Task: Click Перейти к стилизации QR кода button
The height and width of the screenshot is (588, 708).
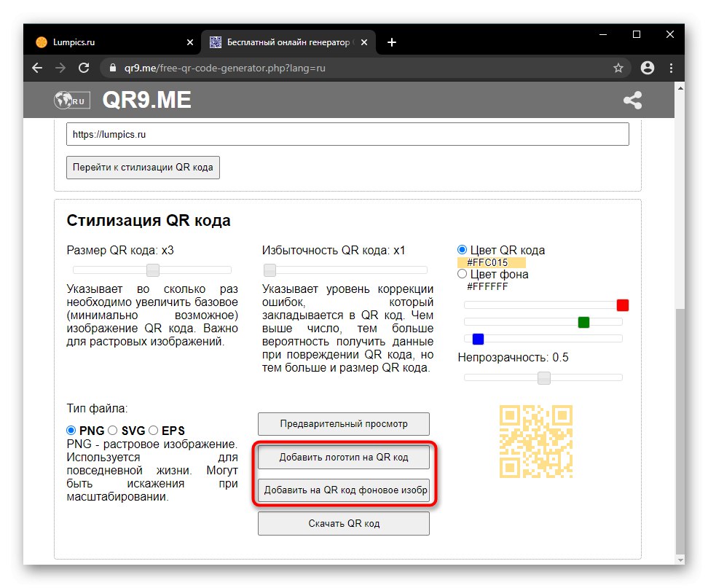Action: pyautogui.click(x=143, y=168)
